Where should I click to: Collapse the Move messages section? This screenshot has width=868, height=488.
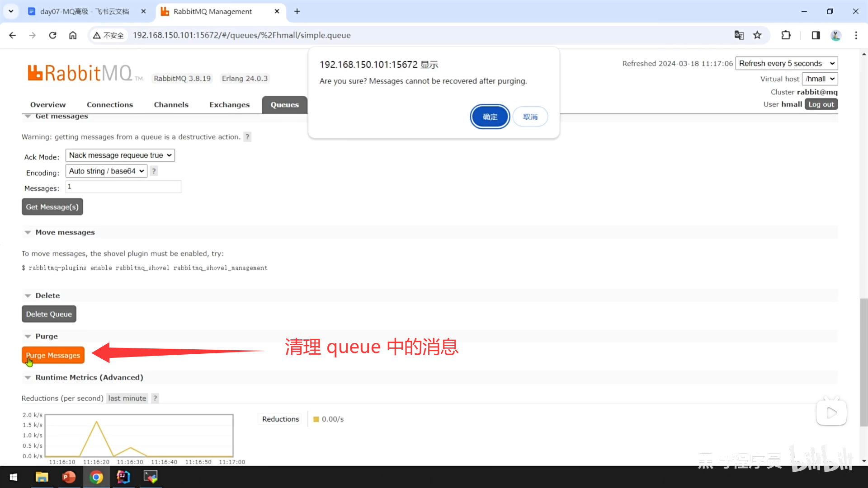point(65,232)
